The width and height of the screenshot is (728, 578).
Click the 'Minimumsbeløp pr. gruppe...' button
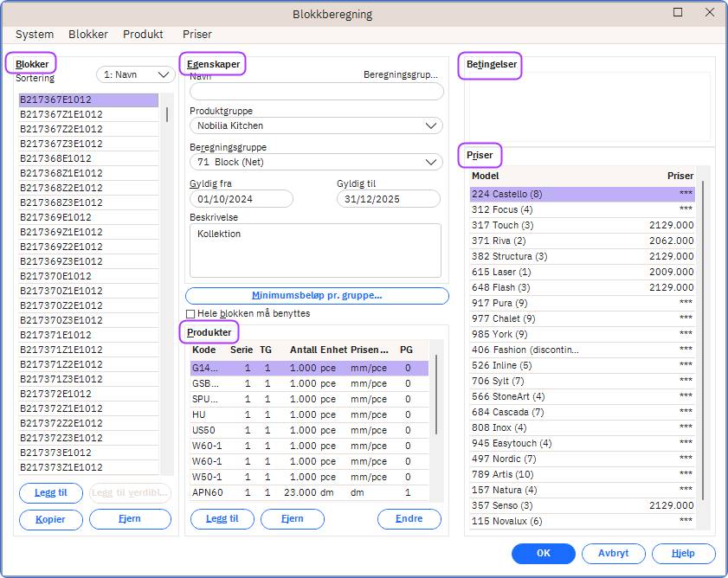coord(317,296)
